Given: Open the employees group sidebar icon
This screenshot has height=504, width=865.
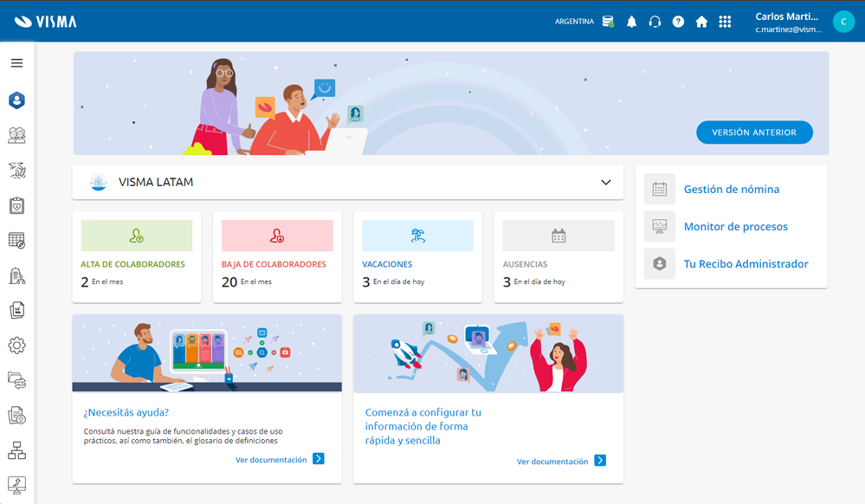Looking at the screenshot, I should coord(17,135).
